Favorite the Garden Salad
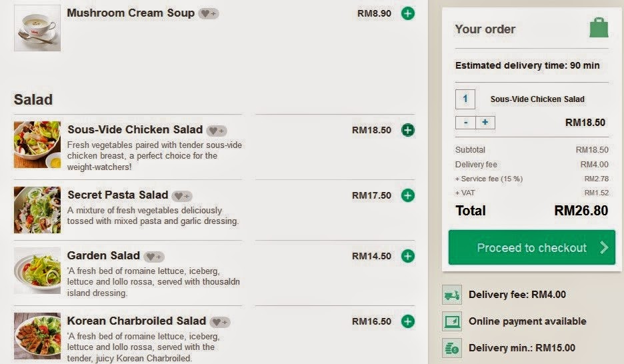Screen dimensions: 624x364 (154, 257)
